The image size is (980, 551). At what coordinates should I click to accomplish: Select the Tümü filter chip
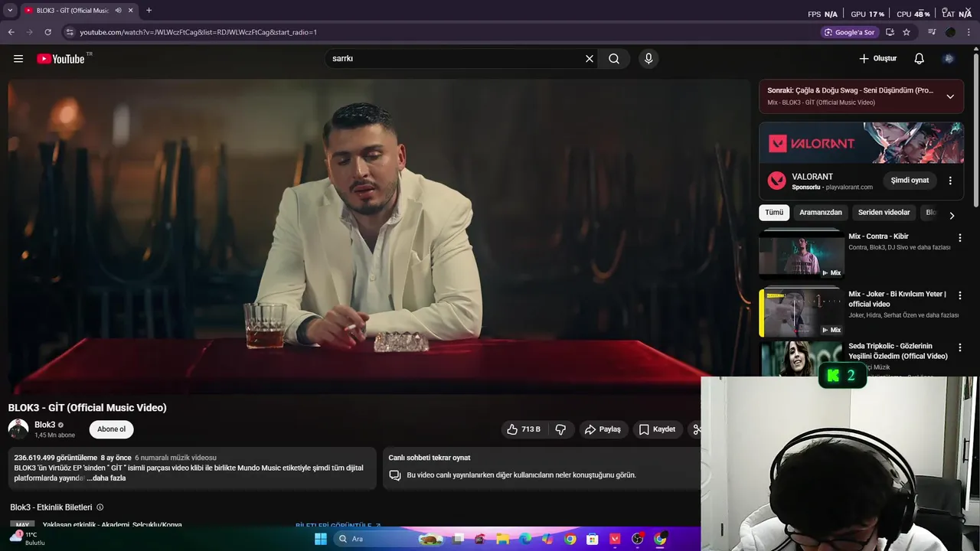point(774,213)
